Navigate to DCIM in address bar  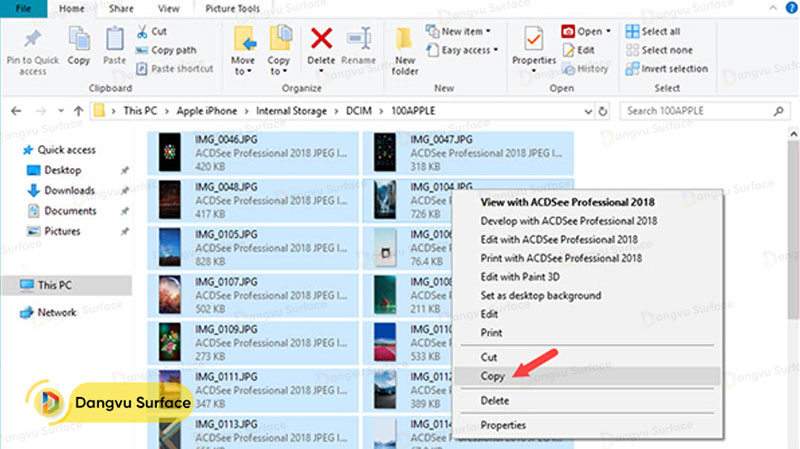359,111
